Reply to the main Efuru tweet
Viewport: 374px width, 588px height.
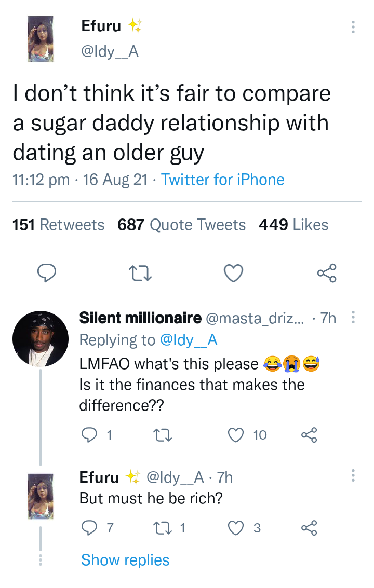(46, 273)
